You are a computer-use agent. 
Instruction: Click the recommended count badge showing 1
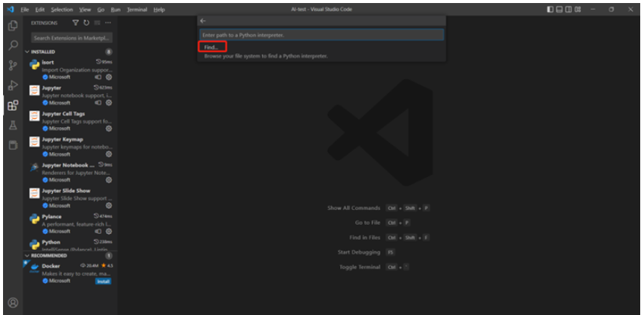109,255
